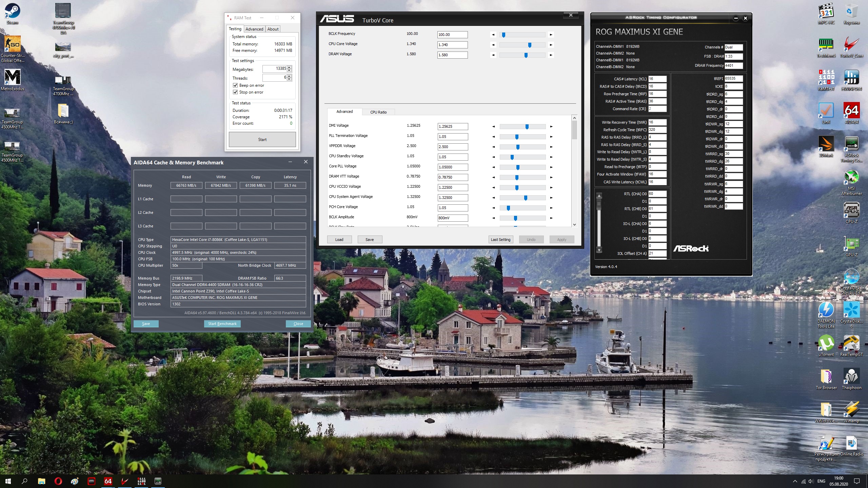Screen dimensions: 868x488
Task: Open the Advanced tab in RAM Test
Action: (x=254, y=29)
